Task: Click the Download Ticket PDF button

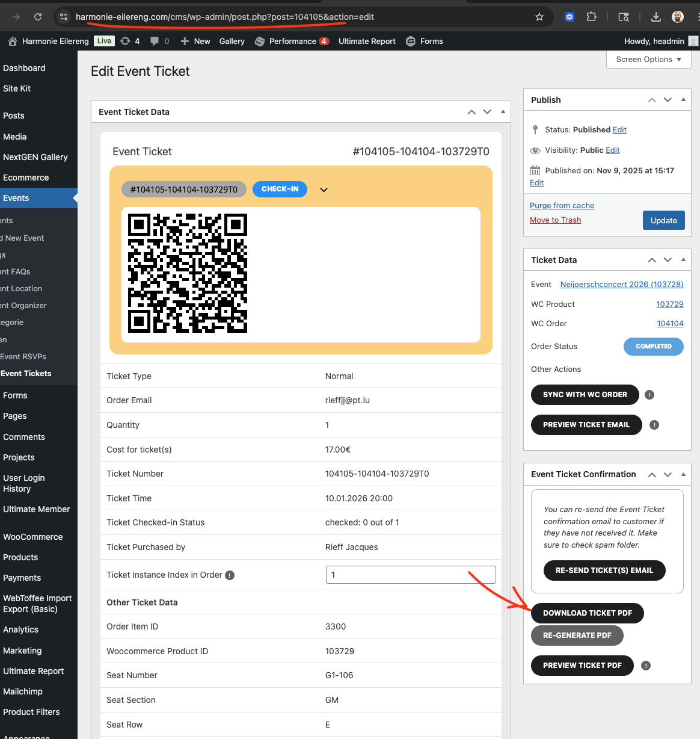Action: pos(587,613)
